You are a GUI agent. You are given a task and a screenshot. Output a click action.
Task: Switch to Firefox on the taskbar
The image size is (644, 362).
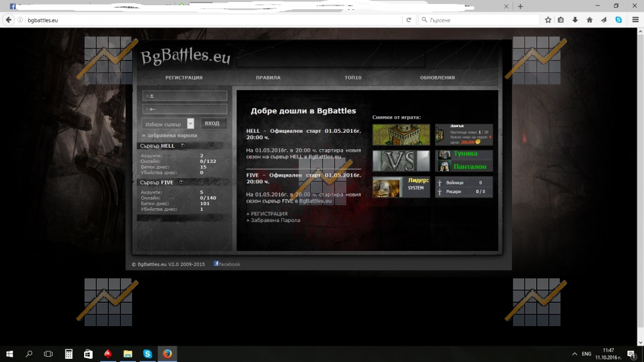pyautogui.click(x=167, y=354)
